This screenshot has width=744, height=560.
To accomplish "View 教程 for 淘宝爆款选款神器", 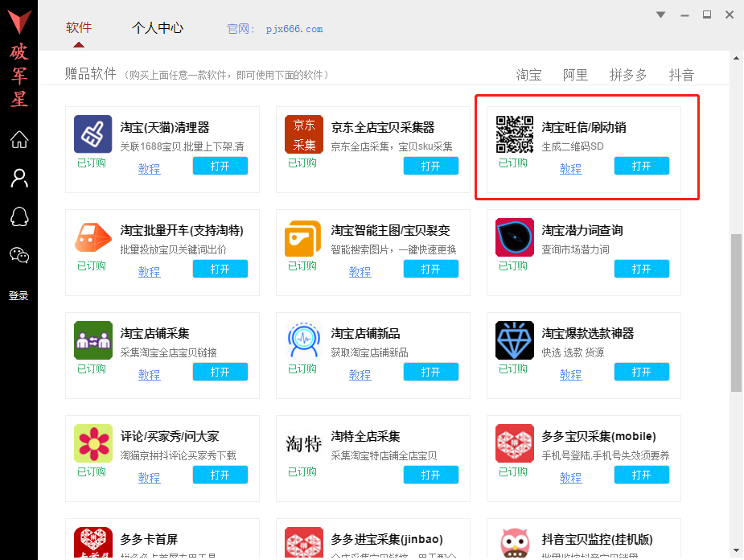I will pyautogui.click(x=570, y=375).
